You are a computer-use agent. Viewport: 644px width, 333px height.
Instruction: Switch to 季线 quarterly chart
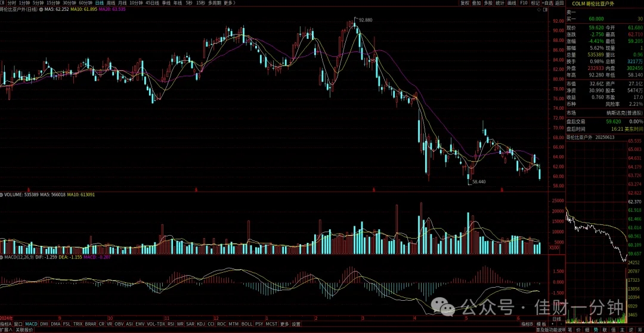tap(166, 2)
